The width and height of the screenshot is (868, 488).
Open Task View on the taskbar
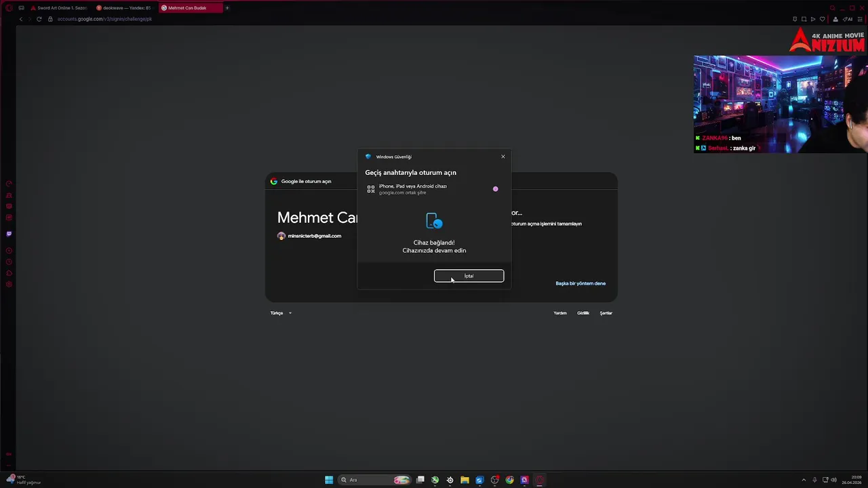pos(420,480)
